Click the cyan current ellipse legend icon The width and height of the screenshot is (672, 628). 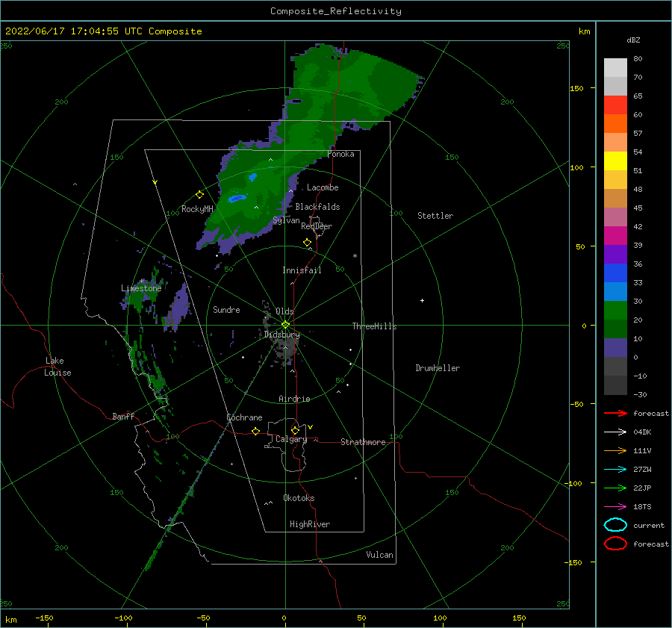coord(615,525)
